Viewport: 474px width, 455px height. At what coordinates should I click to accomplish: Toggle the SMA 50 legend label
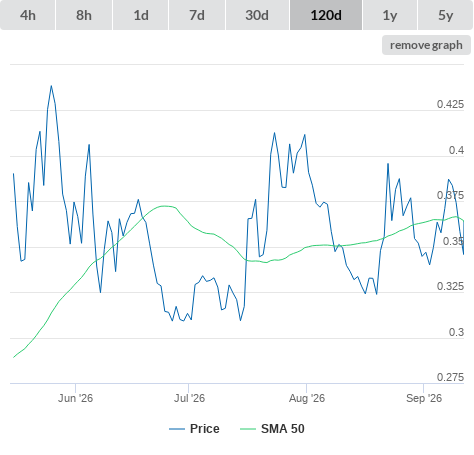[283, 429]
